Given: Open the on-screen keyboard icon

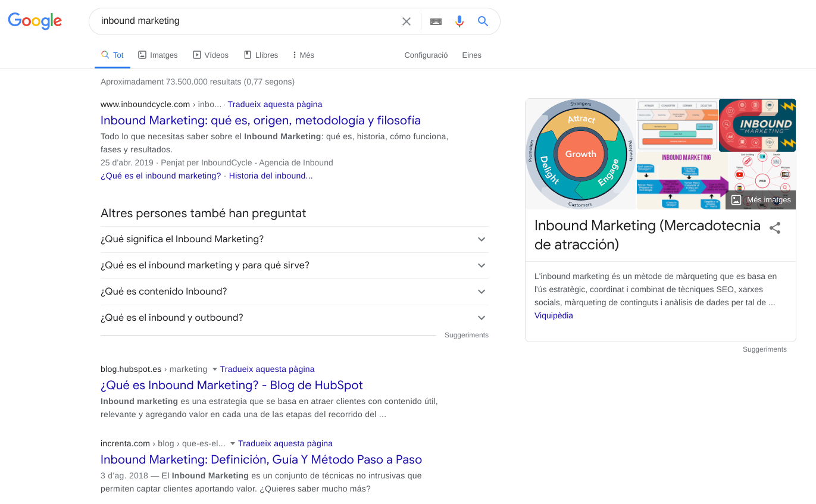Looking at the screenshot, I should [436, 21].
